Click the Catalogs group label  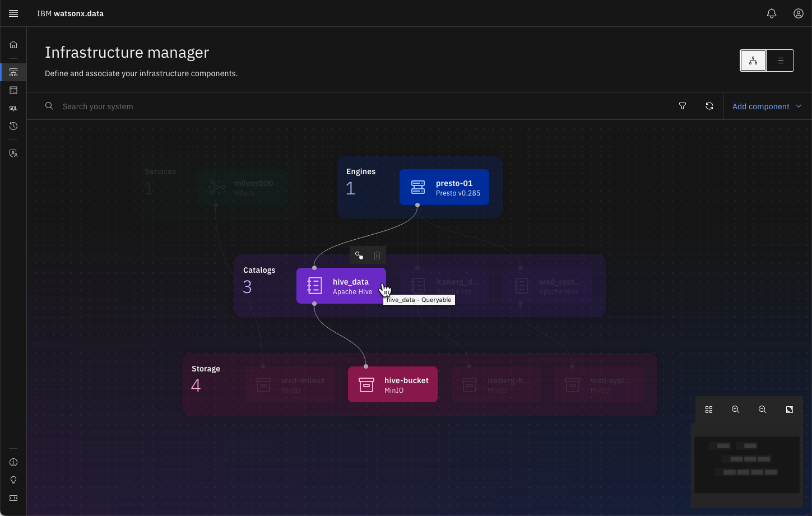[x=259, y=270]
